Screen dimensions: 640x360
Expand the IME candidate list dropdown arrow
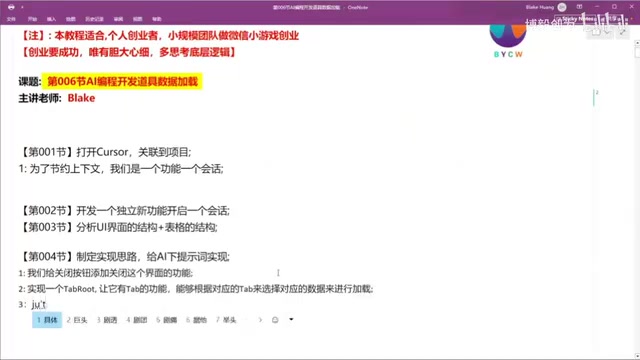tap(291, 320)
